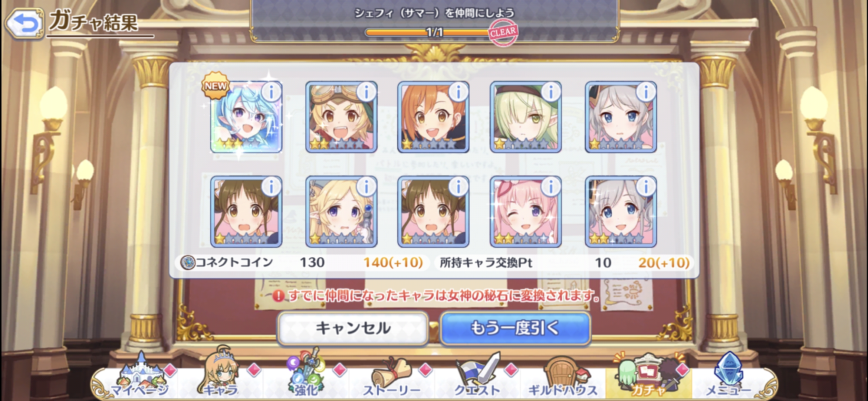This screenshot has height=401, width=868.
Task: Select the highlighted ガチャ tab
Action: (x=648, y=375)
